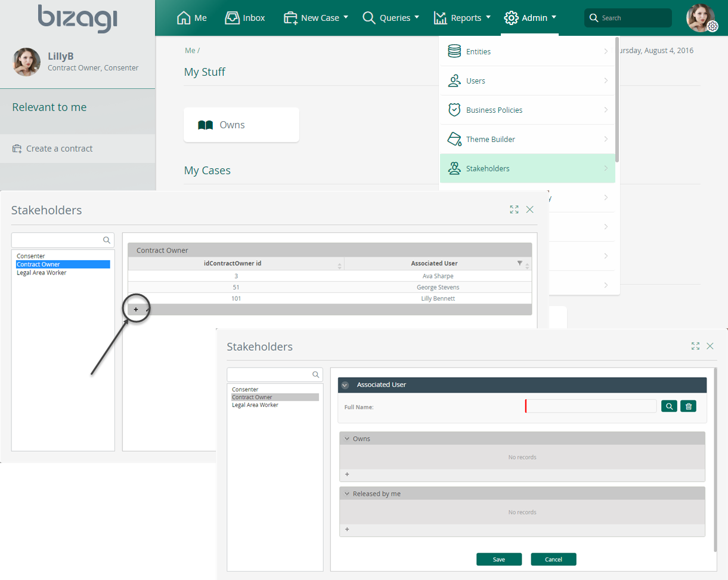This screenshot has height=580, width=728.
Task: Expand the Theme Builder submenu chevron
Action: (x=606, y=139)
